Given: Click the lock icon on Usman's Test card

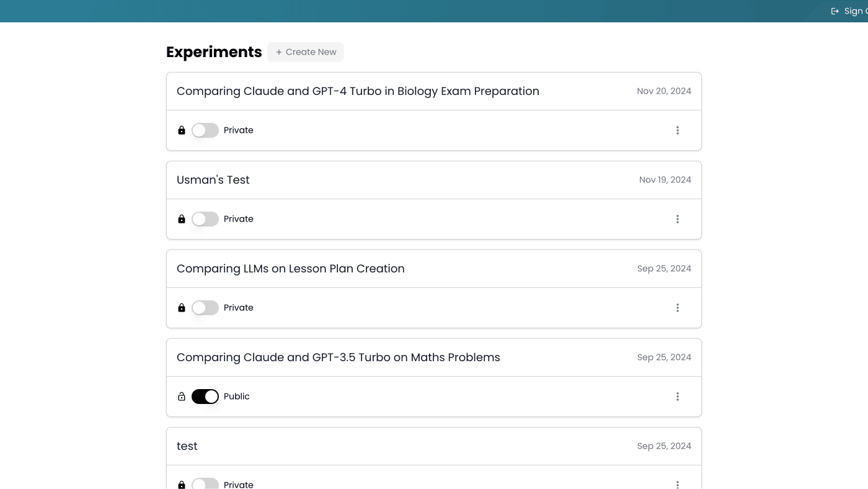Looking at the screenshot, I should 182,219.
